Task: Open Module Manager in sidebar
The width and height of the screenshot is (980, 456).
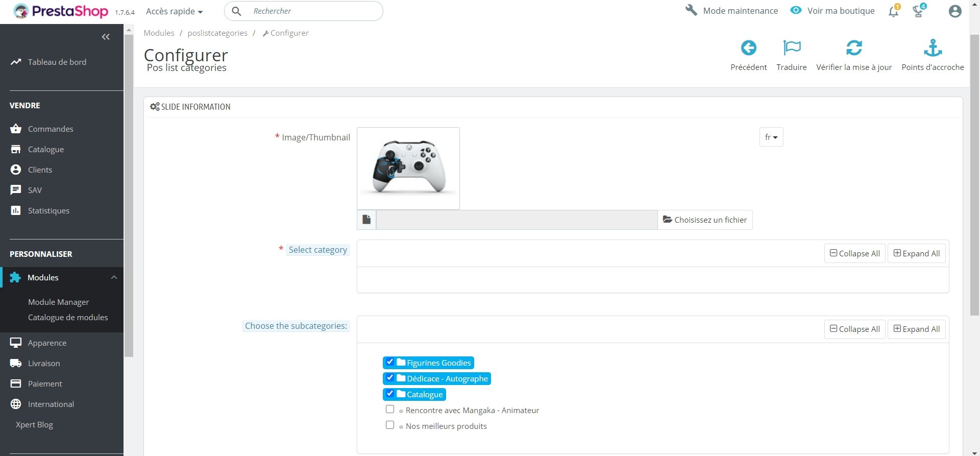Action: point(58,302)
